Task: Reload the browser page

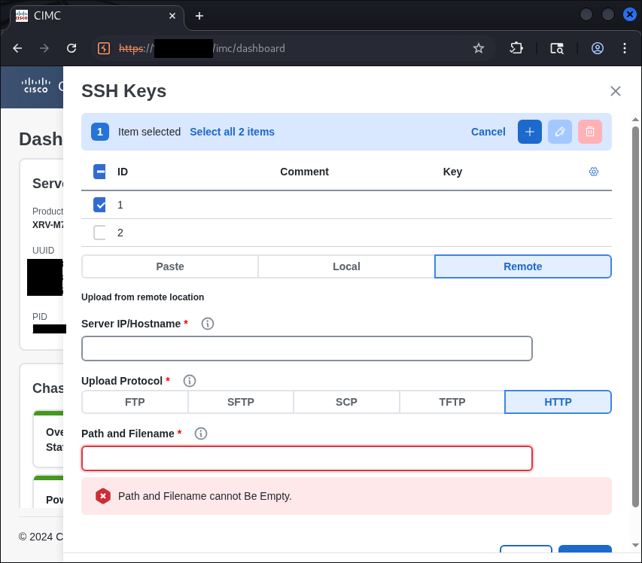Action: tap(72, 48)
